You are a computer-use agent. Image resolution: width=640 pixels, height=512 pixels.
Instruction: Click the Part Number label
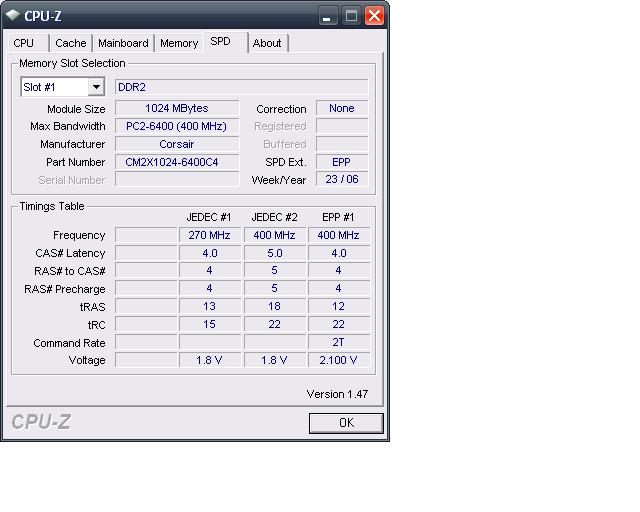[76, 162]
